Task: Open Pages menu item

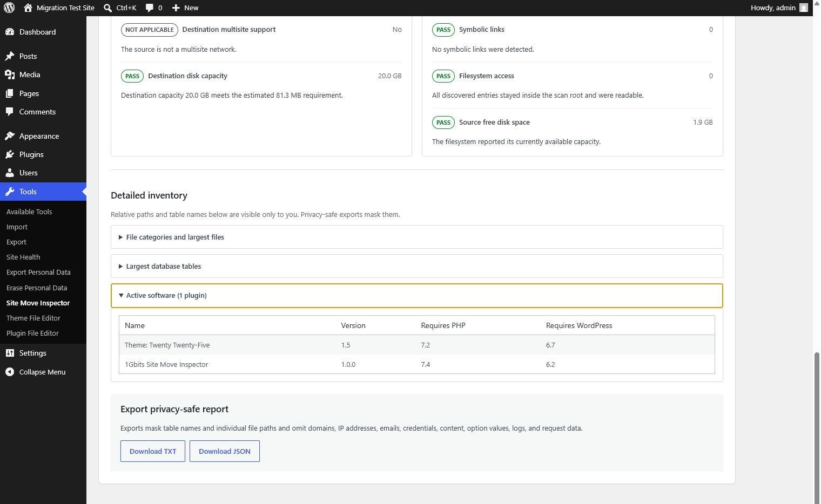Action: pyautogui.click(x=43, y=93)
